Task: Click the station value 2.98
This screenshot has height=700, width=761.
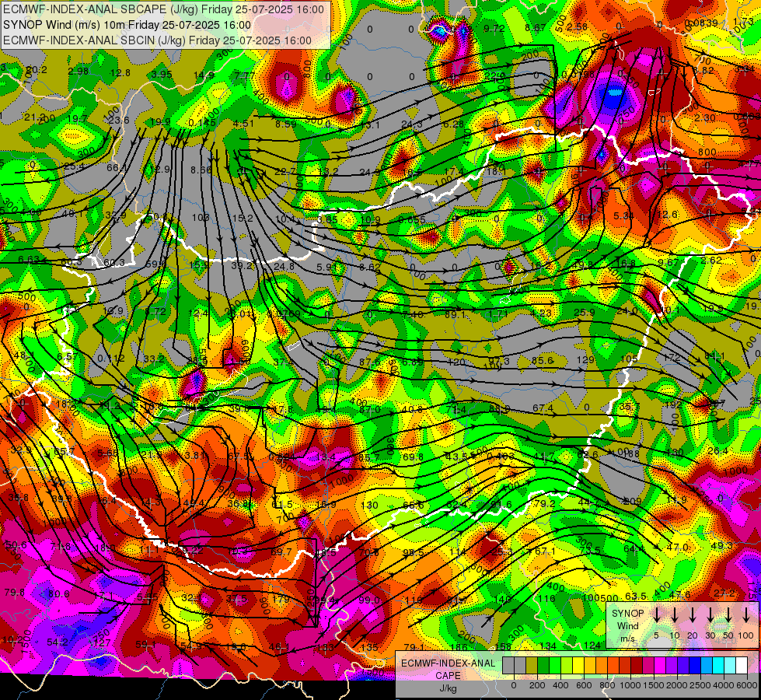Action: (x=79, y=72)
